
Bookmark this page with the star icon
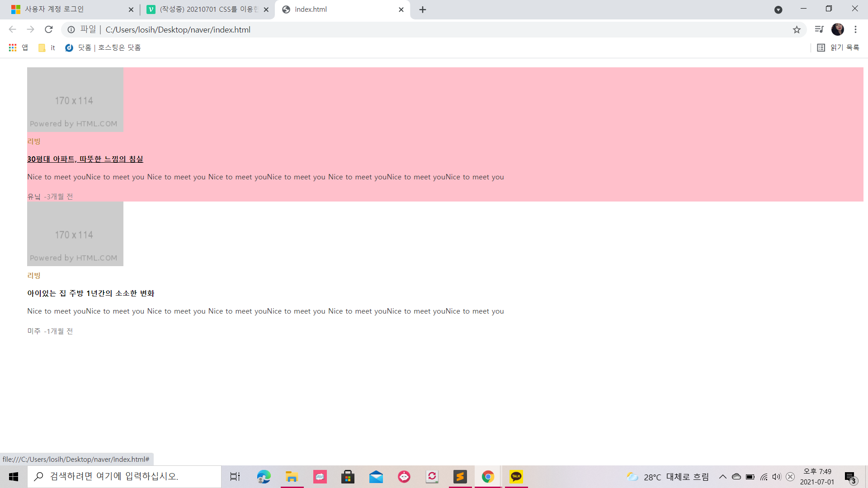coord(797,29)
